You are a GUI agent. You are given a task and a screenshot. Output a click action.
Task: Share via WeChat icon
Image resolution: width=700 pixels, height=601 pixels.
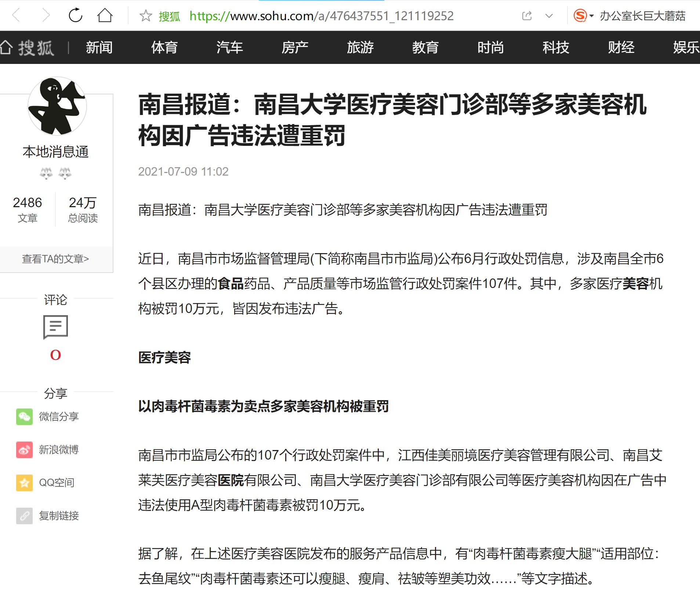24,417
